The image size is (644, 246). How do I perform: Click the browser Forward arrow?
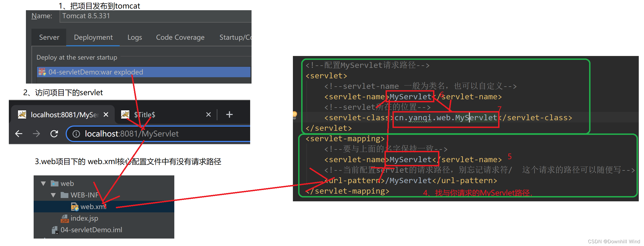[36, 134]
